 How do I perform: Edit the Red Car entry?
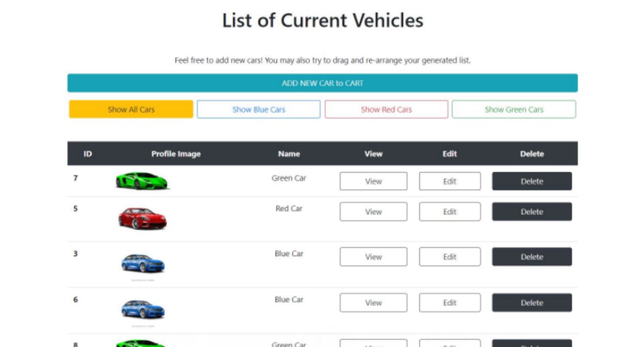click(x=449, y=212)
